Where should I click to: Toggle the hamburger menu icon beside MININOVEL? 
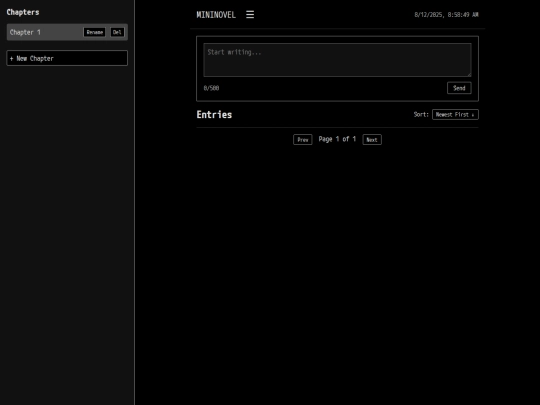(x=250, y=14)
